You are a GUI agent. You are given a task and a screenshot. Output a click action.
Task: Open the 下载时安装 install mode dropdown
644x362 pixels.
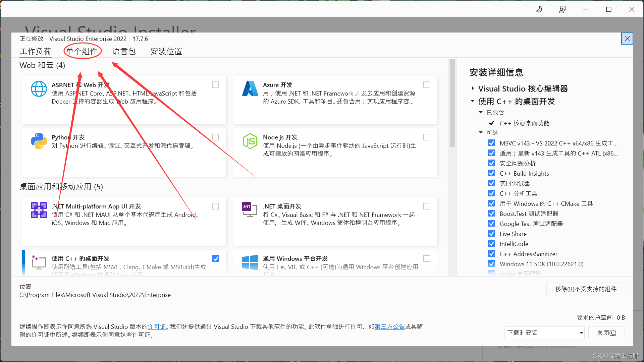[x=544, y=333]
